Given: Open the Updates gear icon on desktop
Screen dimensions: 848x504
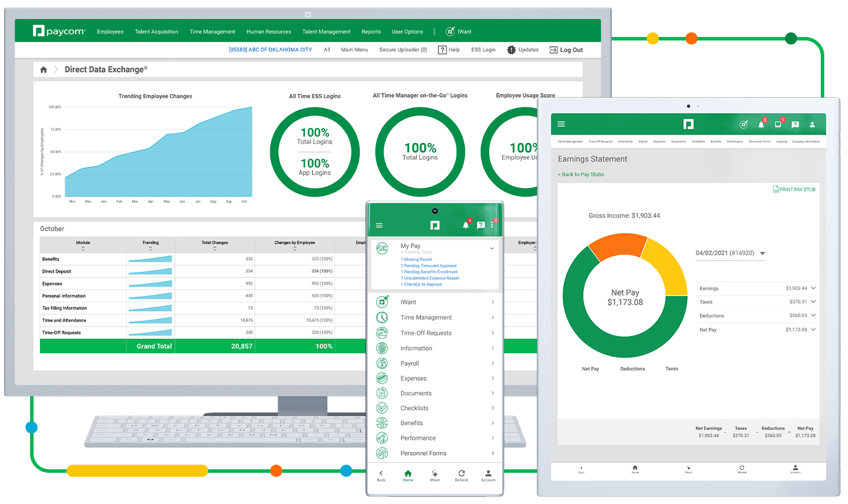Looking at the screenshot, I should tap(511, 50).
